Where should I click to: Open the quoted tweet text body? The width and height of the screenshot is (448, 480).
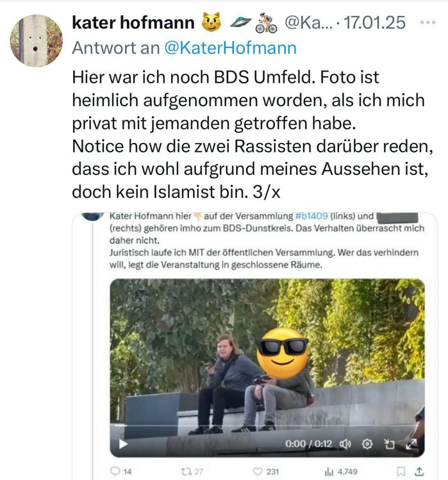click(x=266, y=240)
